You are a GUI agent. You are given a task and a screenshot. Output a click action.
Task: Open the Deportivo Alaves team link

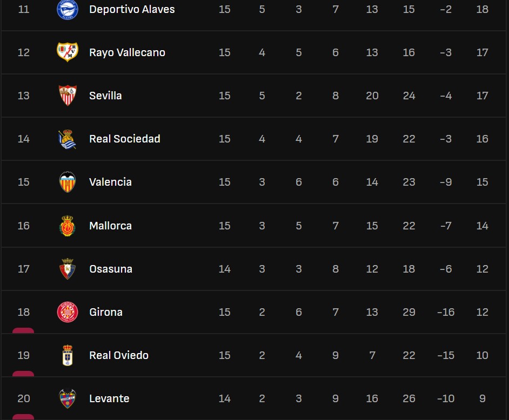[x=132, y=9]
